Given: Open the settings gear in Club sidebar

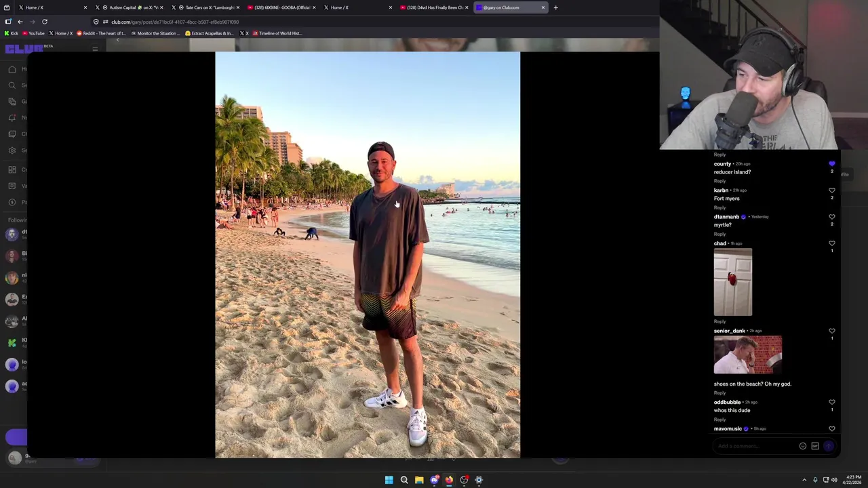Looking at the screenshot, I should click(x=12, y=150).
